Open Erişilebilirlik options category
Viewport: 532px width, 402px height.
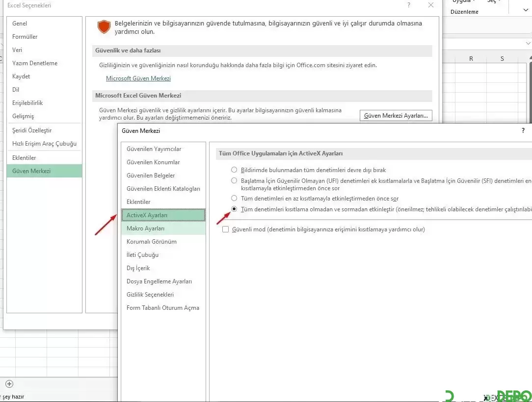[x=44, y=102]
